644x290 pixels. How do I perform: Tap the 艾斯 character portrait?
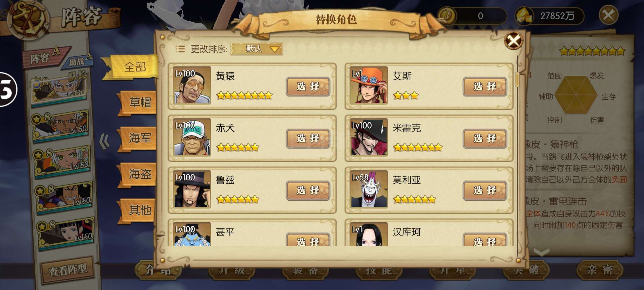point(369,85)
